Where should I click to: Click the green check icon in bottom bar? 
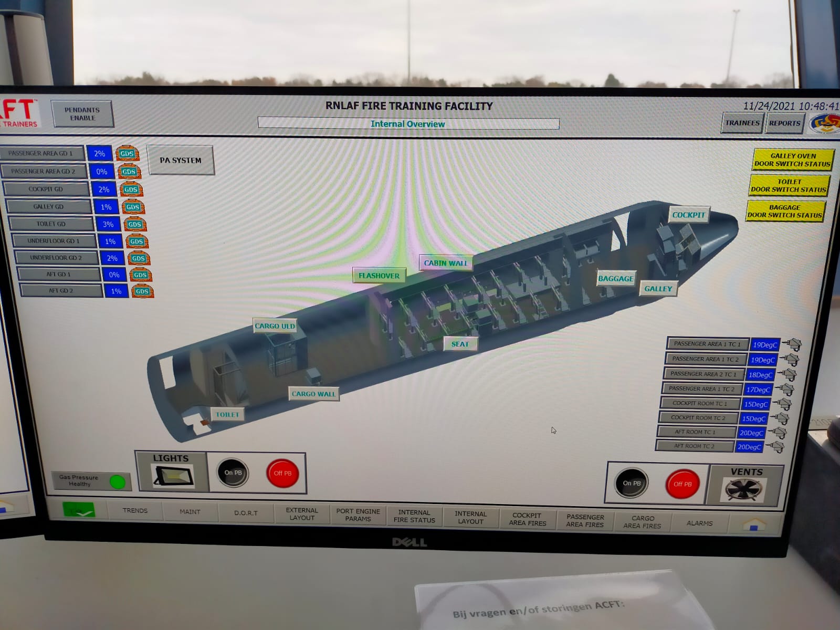79,509
